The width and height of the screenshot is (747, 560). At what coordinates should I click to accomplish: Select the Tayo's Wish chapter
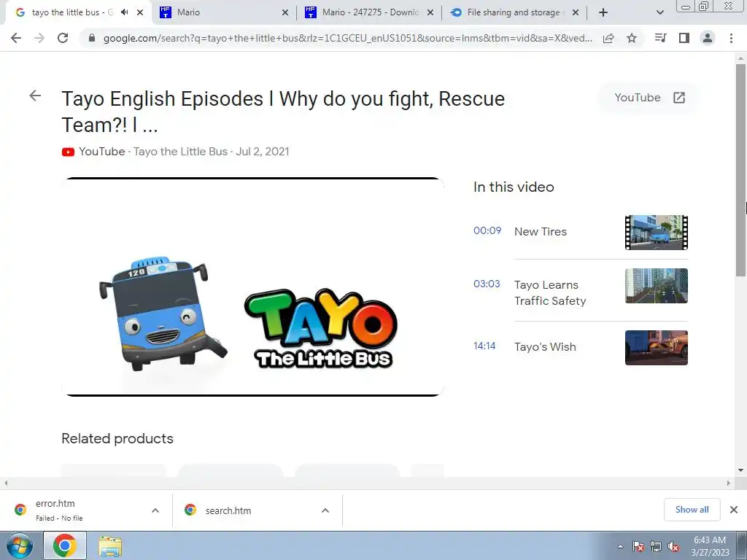point(545,346)
